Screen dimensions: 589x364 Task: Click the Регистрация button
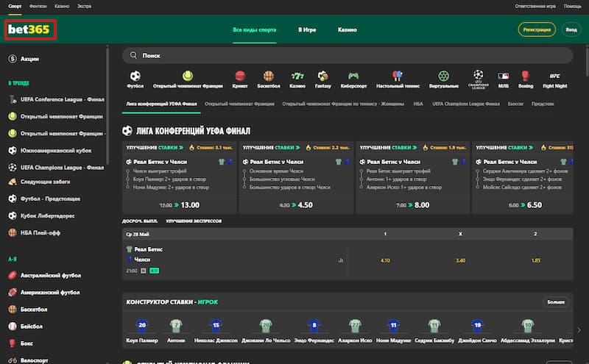click(537, 29)
